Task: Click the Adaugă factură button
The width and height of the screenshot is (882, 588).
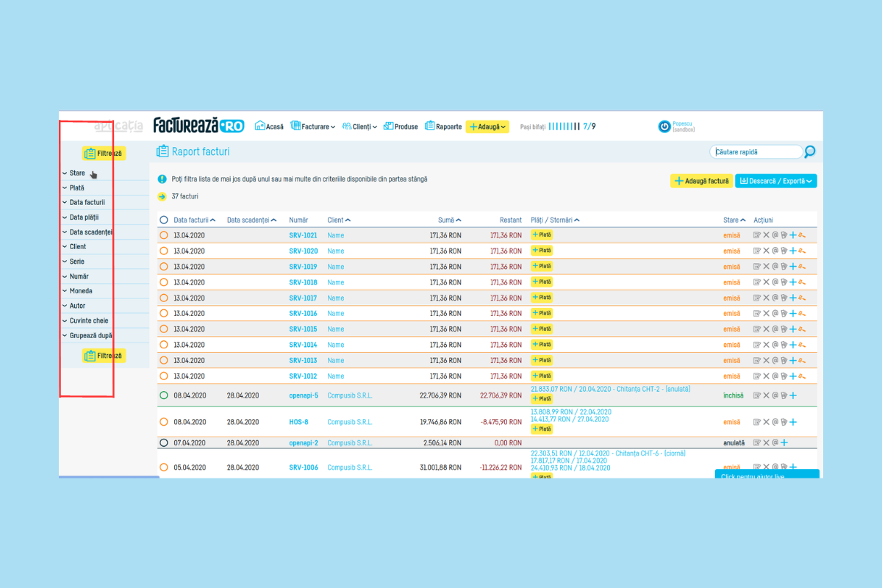Action: click(x=700, y=181)
